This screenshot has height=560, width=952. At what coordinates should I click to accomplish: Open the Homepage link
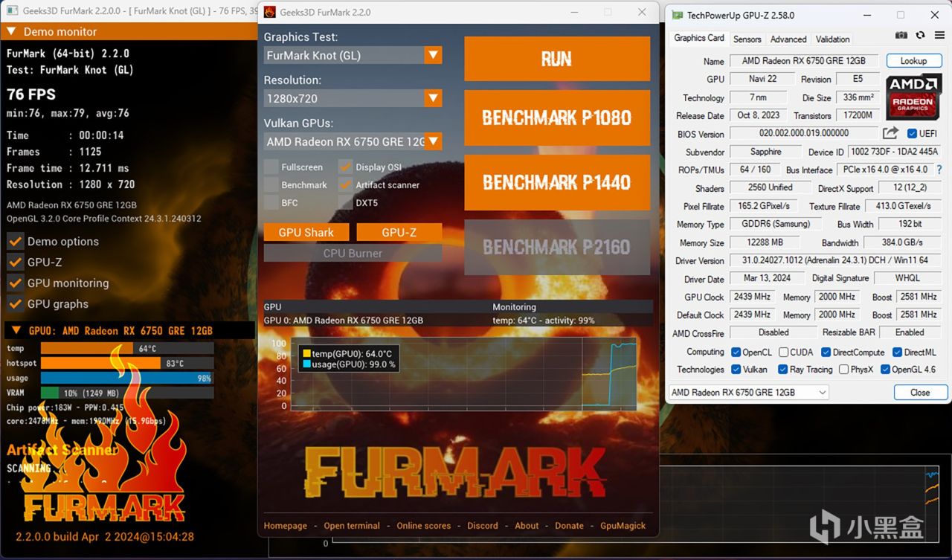click(x=286, y=526)
